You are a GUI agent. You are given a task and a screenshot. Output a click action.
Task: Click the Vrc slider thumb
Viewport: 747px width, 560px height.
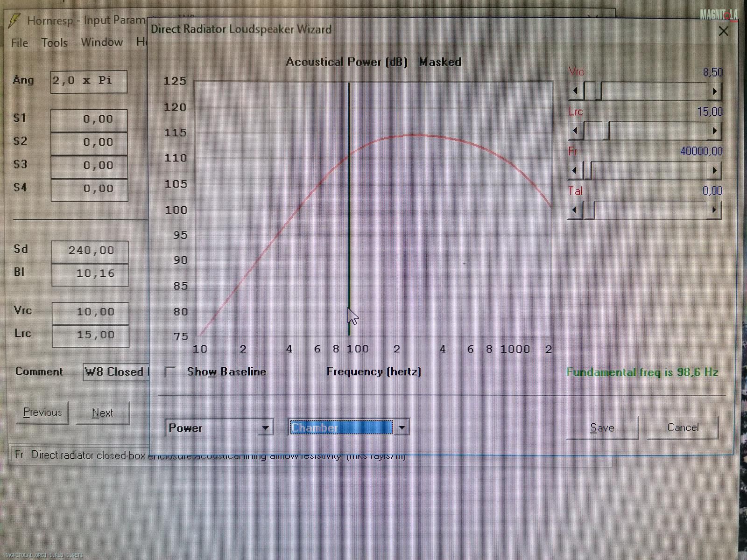[x=593, y=91]
